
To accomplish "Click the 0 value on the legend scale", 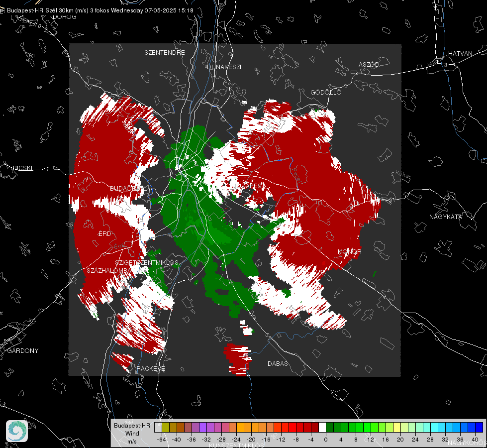I will pos(326,440).
